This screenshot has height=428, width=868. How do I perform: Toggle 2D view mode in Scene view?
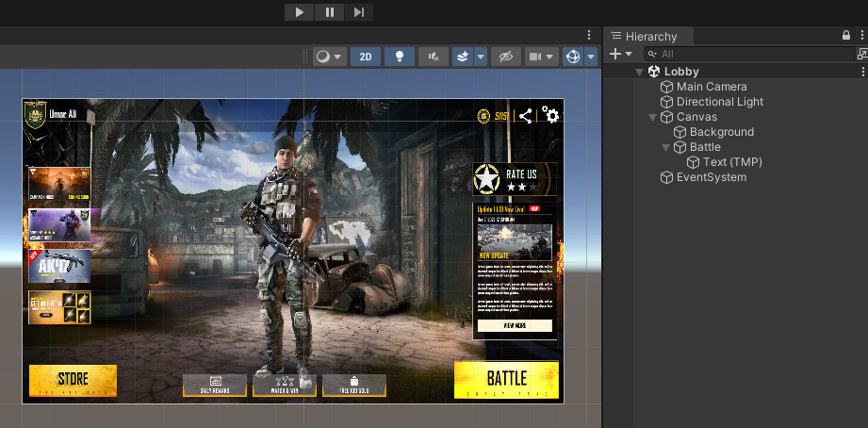pos(366,57)
